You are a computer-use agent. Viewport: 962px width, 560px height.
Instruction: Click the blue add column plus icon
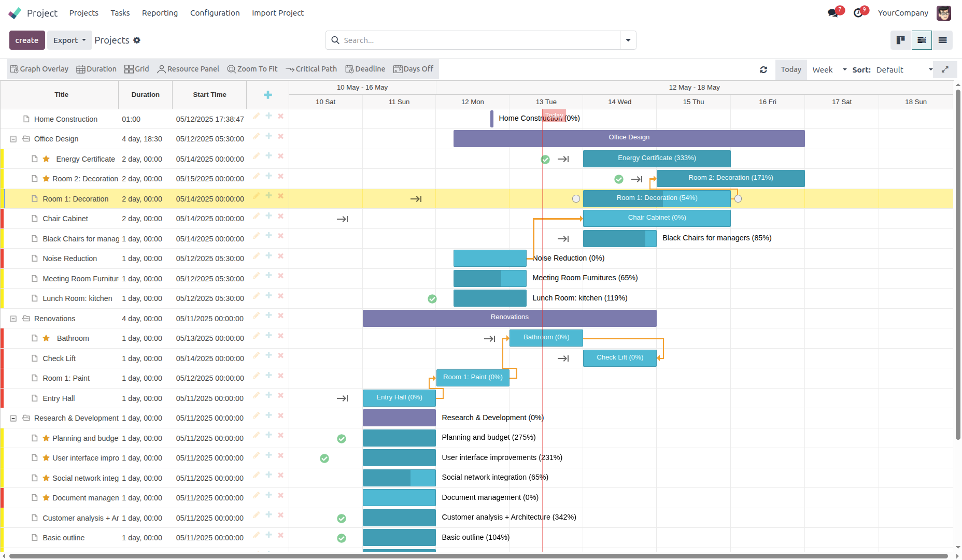(x=267, y=95)
